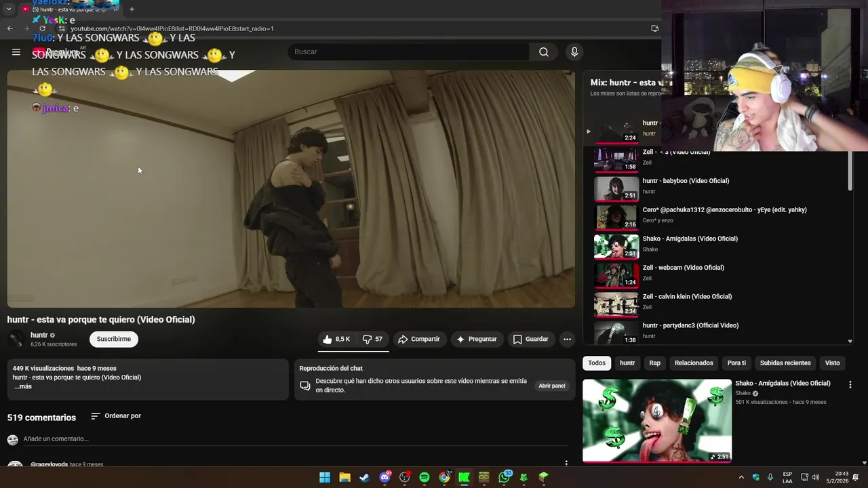Select the Subidas recientes filter chip

click(785, 363)
